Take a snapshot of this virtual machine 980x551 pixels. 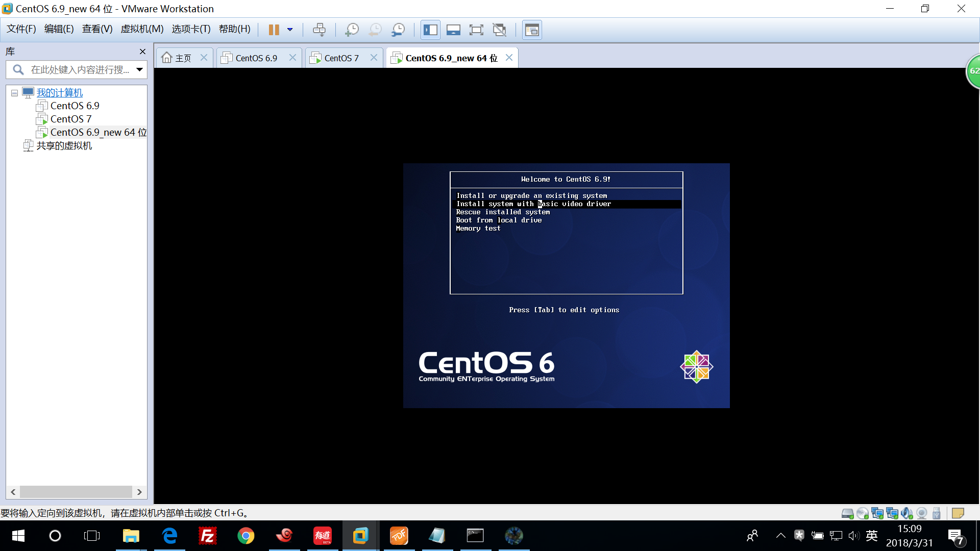point(352,30)
